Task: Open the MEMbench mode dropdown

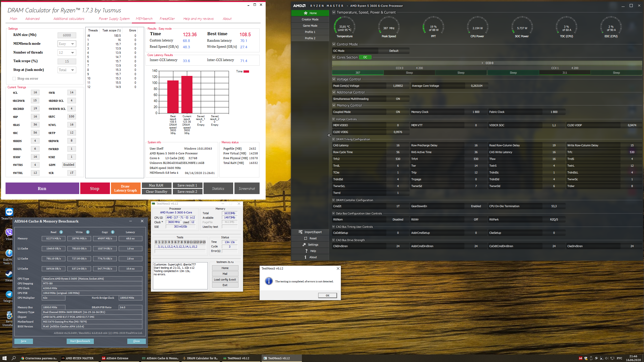Action: [x=67, y=44]
